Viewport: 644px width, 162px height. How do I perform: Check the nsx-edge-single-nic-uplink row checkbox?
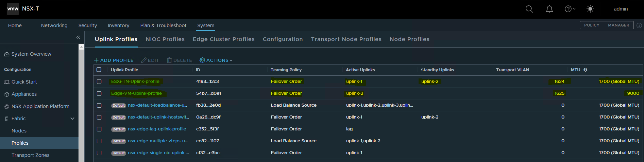pos(99,153)
